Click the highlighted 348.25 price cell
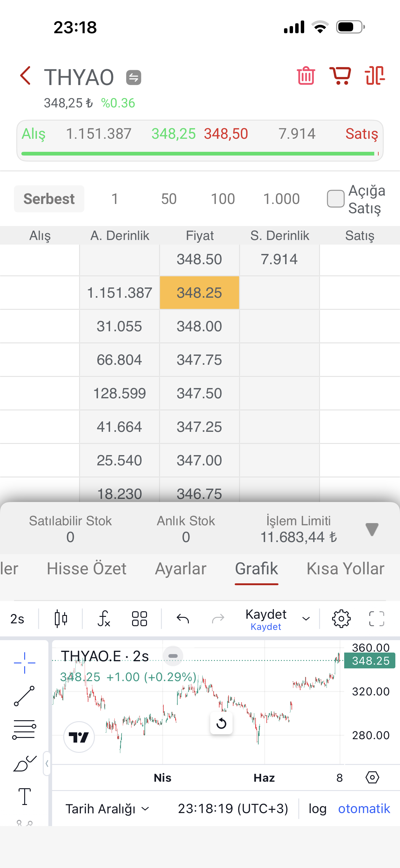This screenshot has width=400, height=868. point(199,292)
